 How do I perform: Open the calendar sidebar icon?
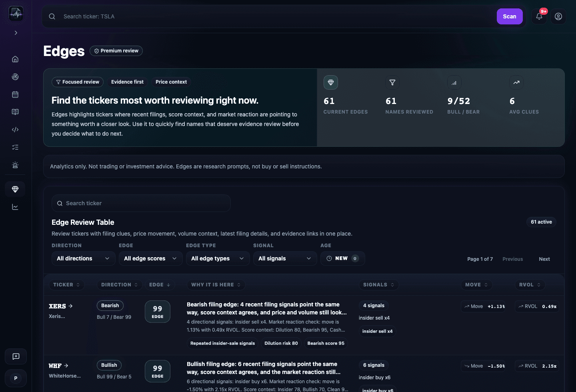15,94
